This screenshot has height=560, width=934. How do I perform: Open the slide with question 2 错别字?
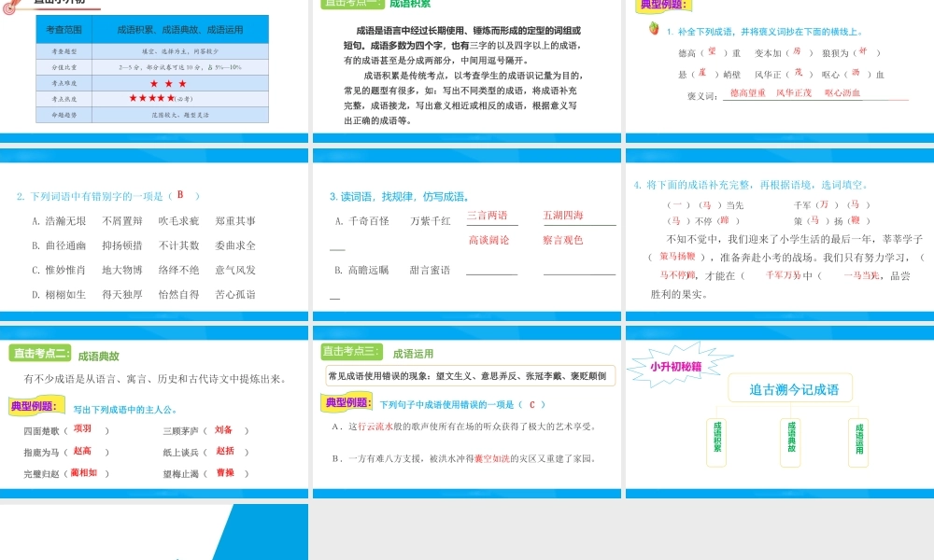(154, 235)
